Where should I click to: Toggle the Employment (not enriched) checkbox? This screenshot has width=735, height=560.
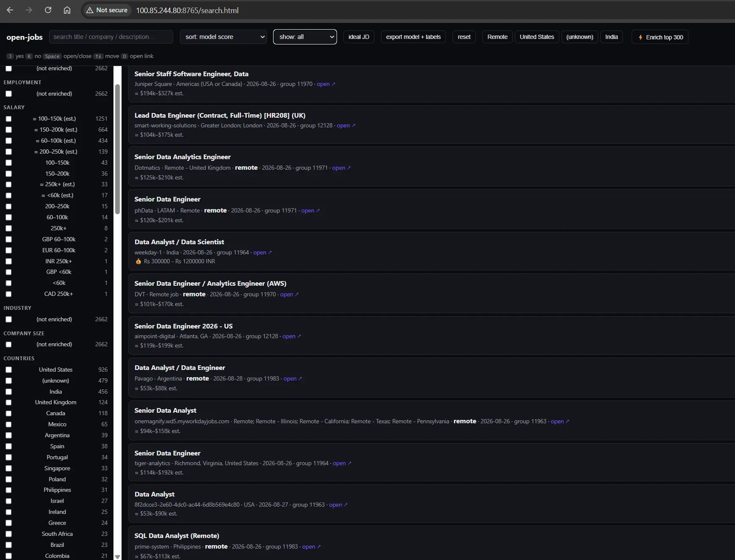(x=8, y=94)
